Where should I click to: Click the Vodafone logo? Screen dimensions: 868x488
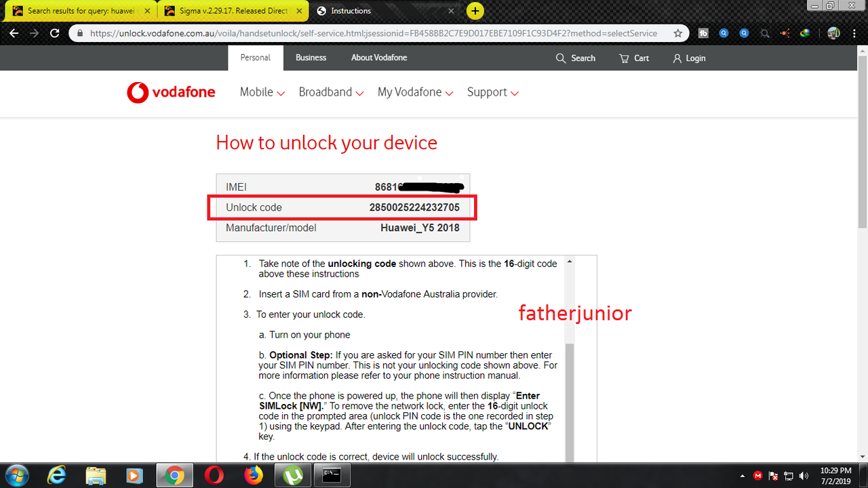[171, 92]
